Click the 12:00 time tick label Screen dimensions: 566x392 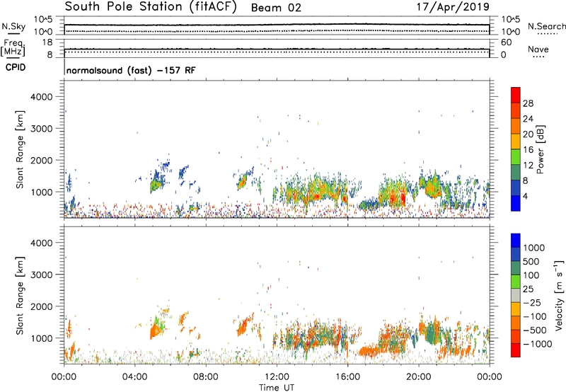tap(277, 377)
